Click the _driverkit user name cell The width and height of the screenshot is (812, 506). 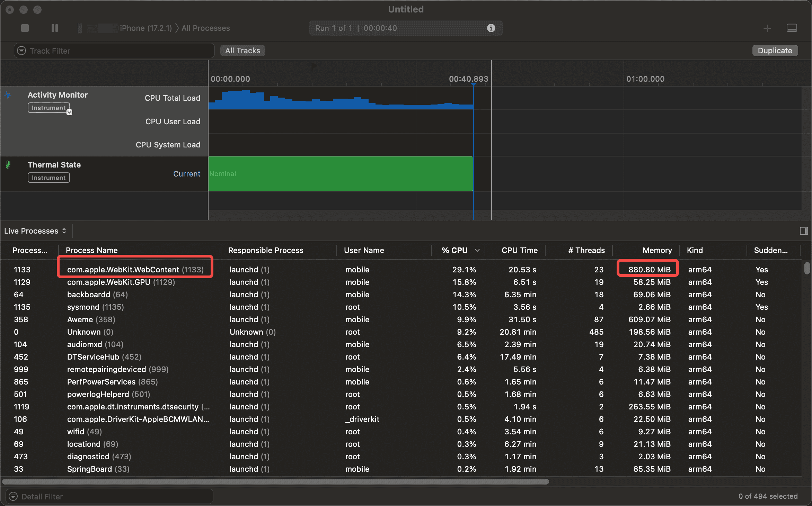(x=362, y=419)
